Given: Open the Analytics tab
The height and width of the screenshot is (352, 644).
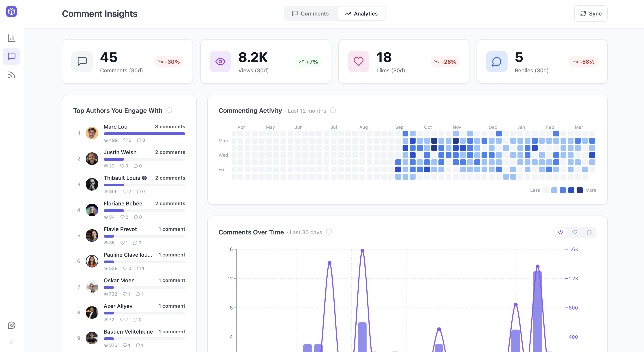Looking at the screenshot, I should tap(361, 13).
